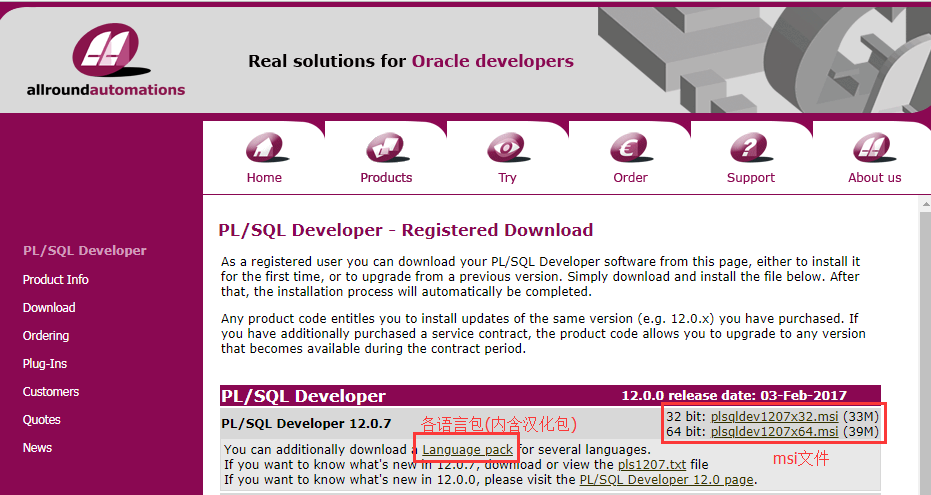Visit the PL/SQL Developer 12.0 page link
The image size is (931, 495).
[666, 480]
